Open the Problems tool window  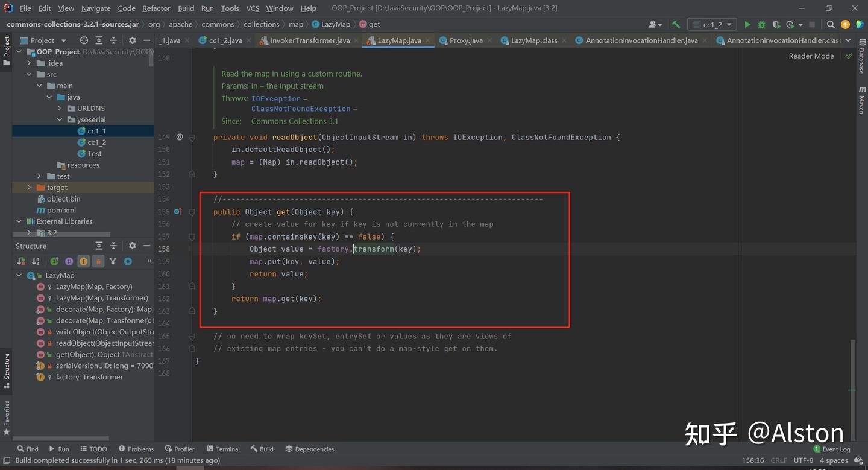(x=136, y=449)
